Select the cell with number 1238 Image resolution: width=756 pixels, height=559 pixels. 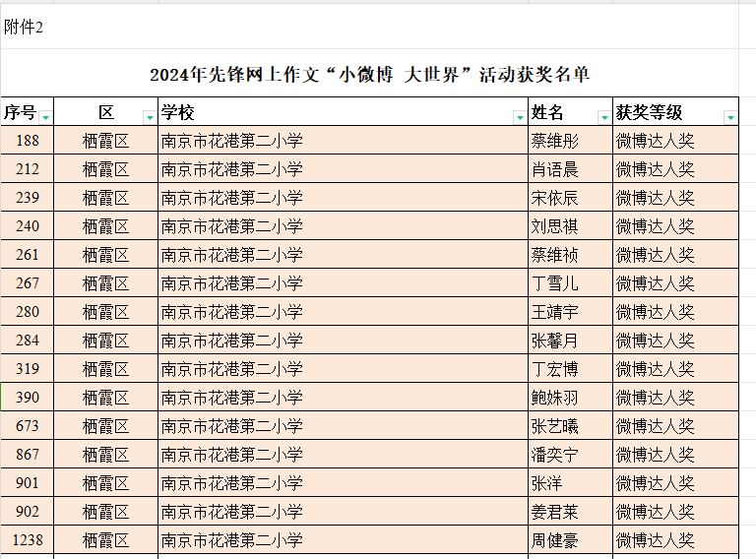27,539
